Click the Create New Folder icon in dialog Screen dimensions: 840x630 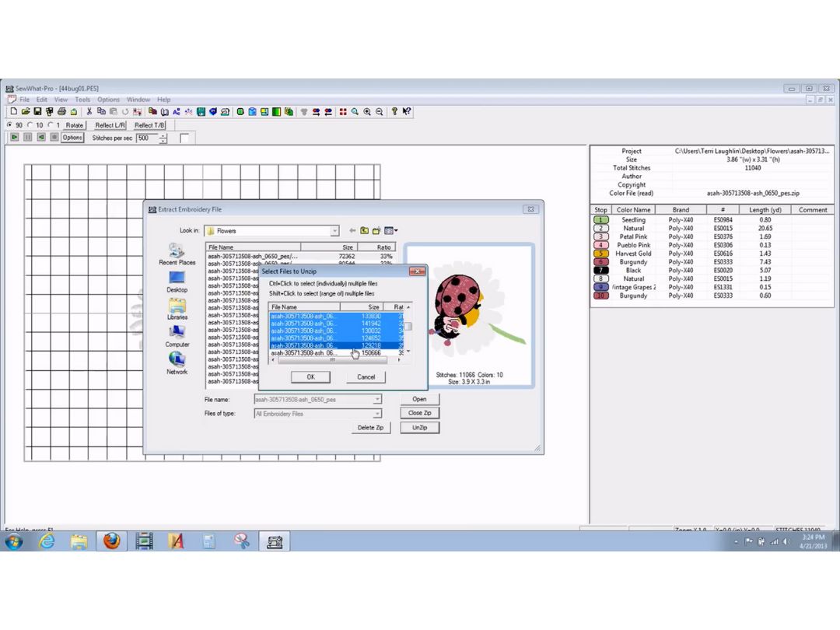point(376,231)
